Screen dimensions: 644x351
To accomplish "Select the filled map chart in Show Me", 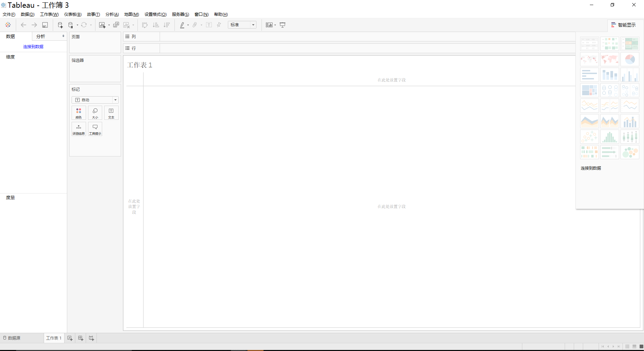I will (x=610, y=60).
